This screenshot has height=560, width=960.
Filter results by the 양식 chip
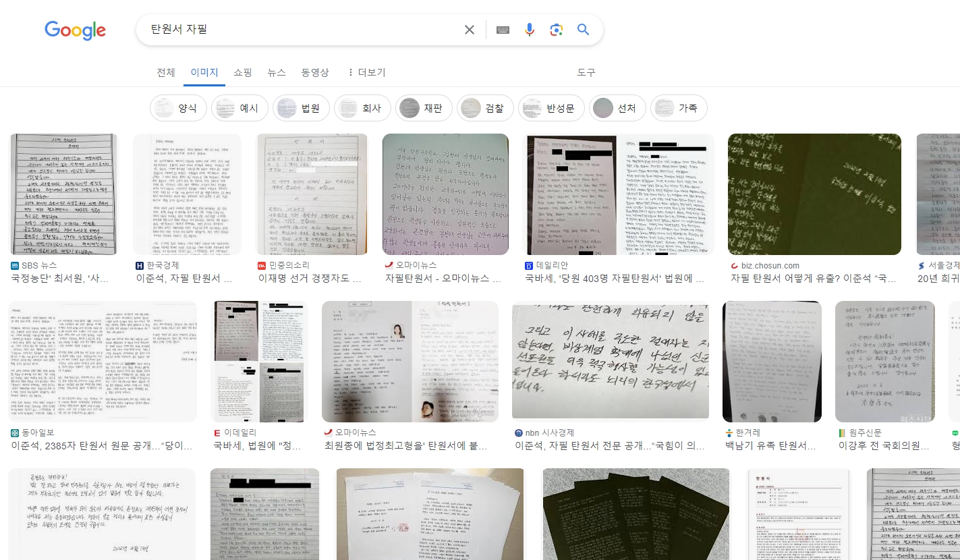point(178,108)
